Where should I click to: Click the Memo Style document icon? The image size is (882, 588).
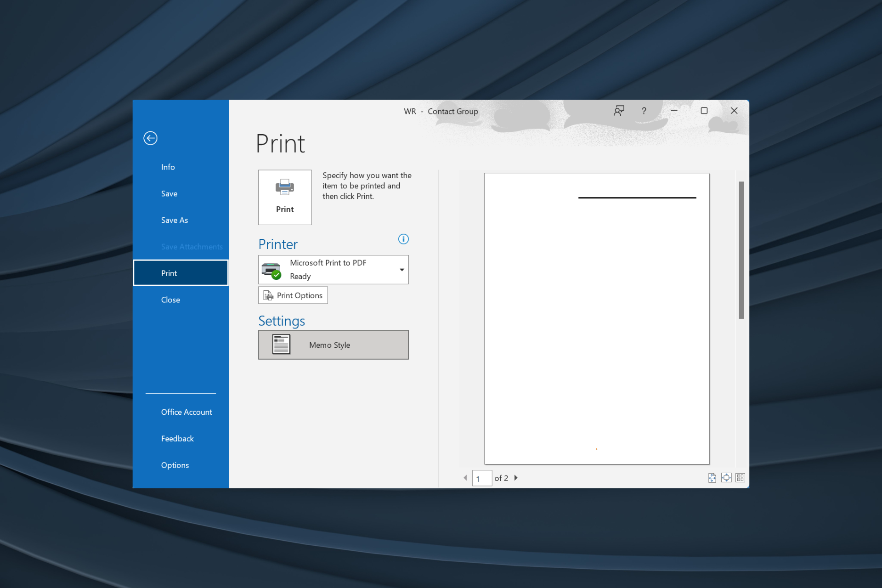[281, 345]
